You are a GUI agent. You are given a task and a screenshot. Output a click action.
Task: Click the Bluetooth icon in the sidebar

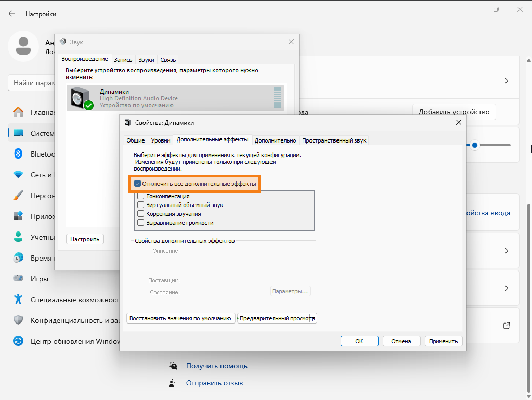click(18, 154)
